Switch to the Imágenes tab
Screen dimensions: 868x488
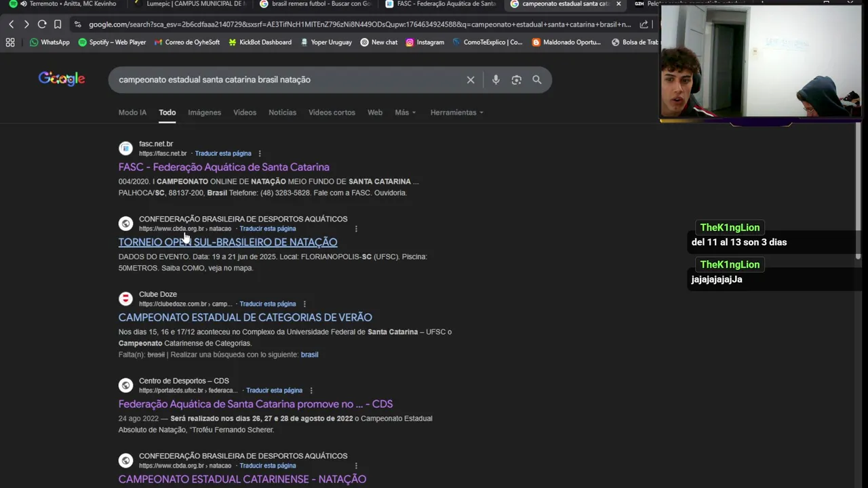pyautogui.click(x=204, y=113)
